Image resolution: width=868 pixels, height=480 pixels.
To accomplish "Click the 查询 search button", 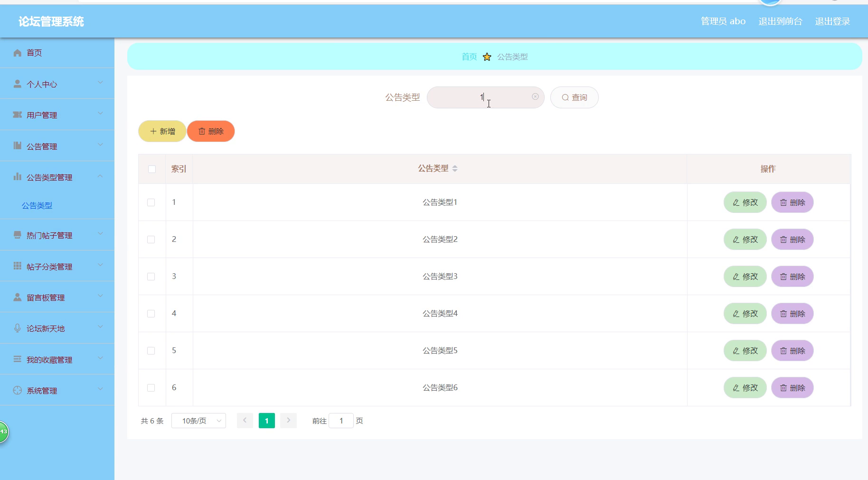I will [574, 97].
